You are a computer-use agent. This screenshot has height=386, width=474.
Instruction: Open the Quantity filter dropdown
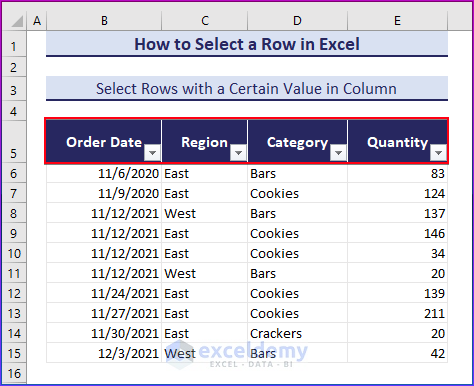(438, 153)
